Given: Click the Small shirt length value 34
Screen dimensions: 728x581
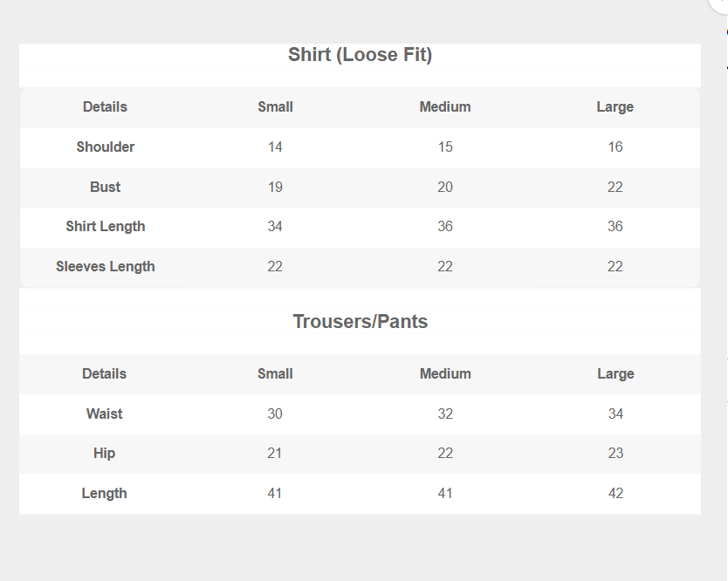Looking at the screenshot, I should pos(275,226).
